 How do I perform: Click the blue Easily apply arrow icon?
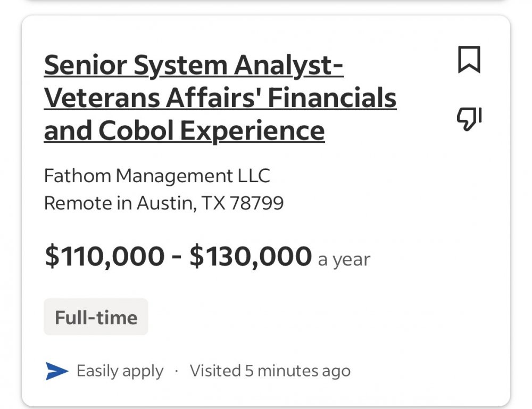(57, 371)
